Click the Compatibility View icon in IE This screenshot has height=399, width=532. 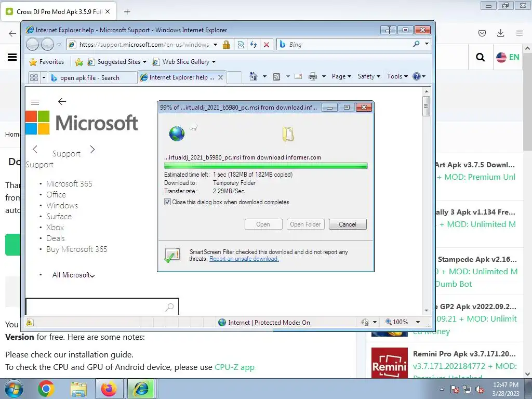[x=241, y=45]
